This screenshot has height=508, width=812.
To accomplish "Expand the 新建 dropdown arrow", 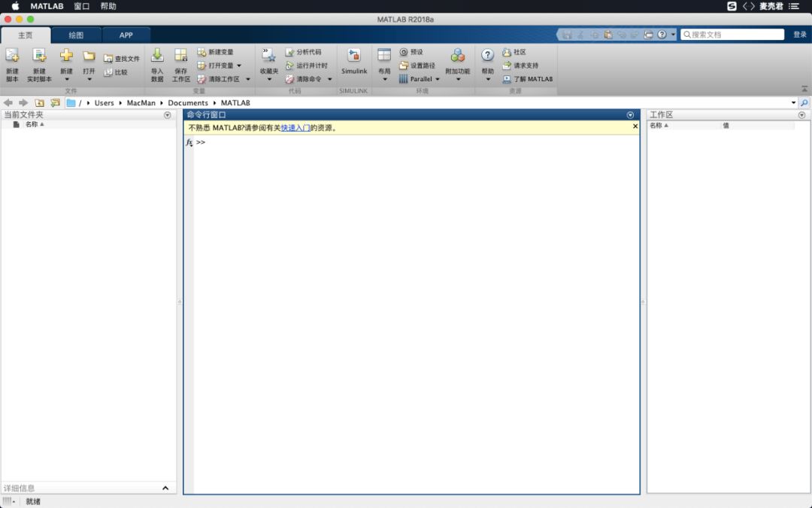I will (66, 79).
